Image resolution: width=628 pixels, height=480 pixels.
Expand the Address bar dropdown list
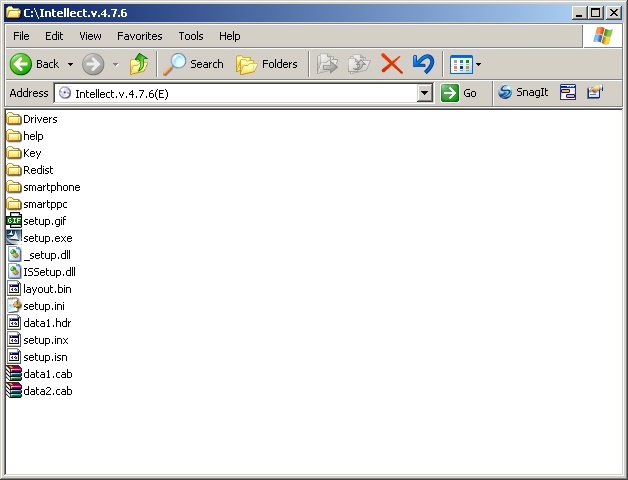tap(425, 93)
